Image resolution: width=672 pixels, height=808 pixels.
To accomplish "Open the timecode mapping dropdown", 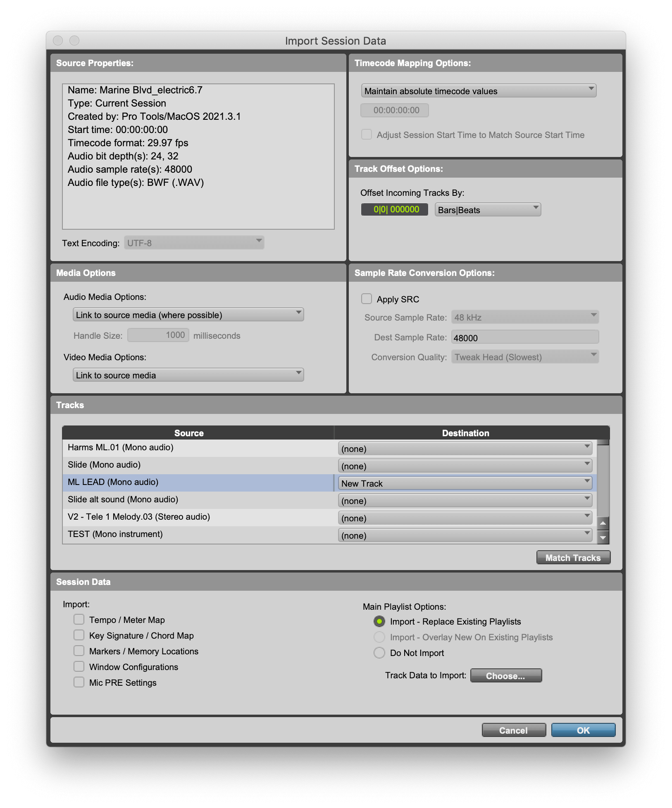I will pos(479,91).
